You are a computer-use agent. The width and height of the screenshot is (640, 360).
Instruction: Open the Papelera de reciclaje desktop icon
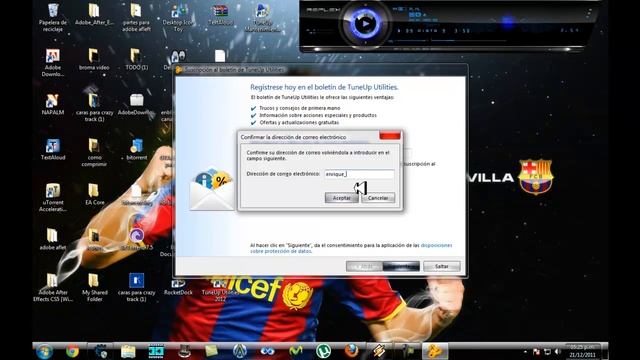point(53,17)
